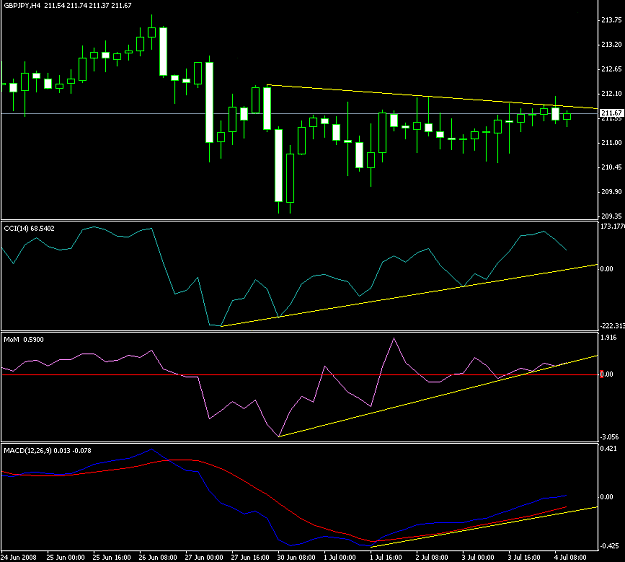Click the CCI(14) 68.5402 indicator label
Viewport: 625px width, 562px height.
(x=29, y=229)
